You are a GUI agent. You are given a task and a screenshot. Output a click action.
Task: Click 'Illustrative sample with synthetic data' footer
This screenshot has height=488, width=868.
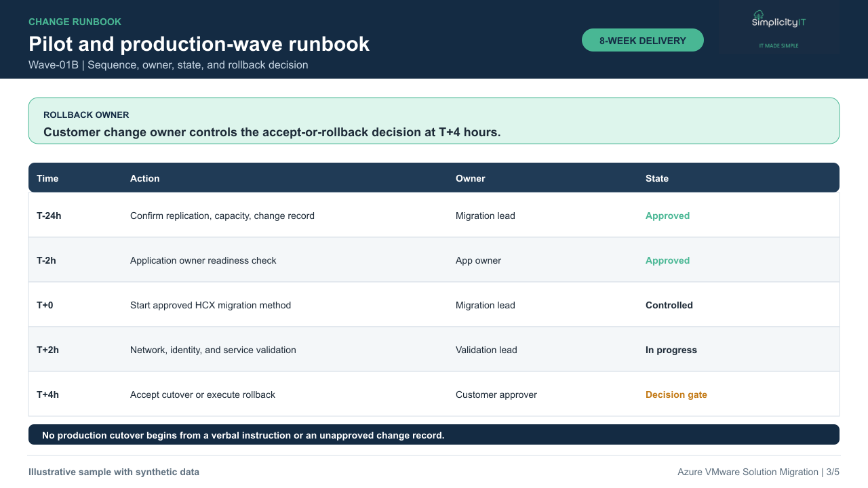coord(114,472)
